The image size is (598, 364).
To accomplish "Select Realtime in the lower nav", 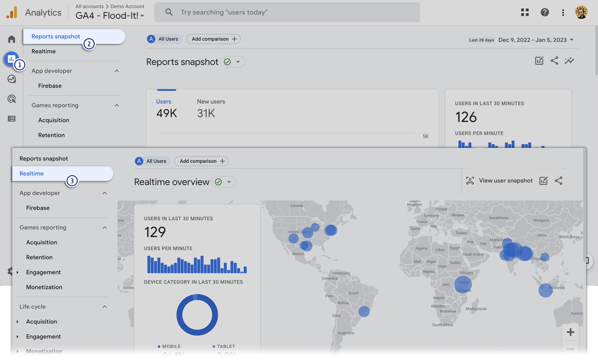I will [63, 174].
